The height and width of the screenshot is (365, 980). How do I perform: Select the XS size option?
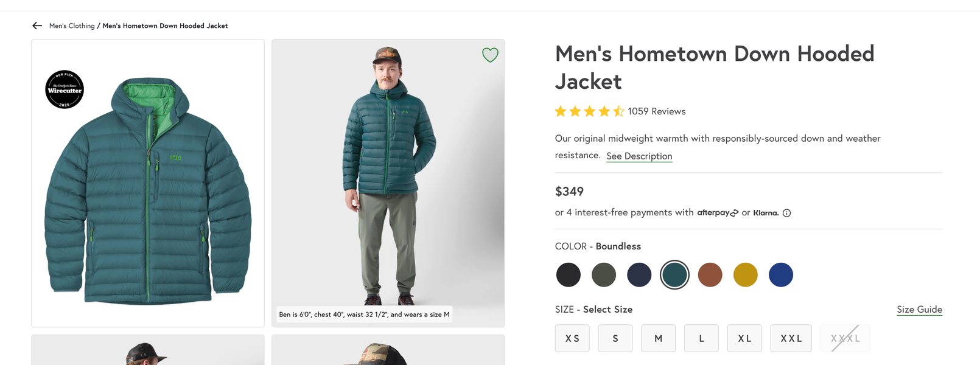point(572,338)
